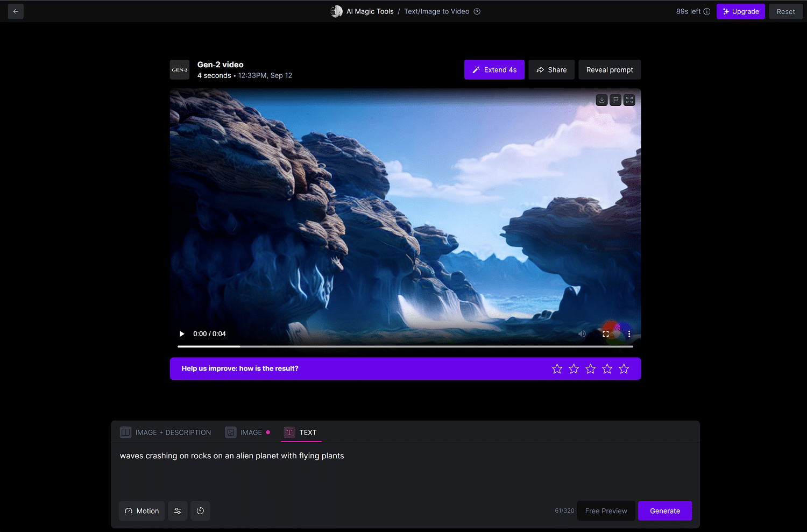
Task: Open the Motion settings control
Action: point(142,511)
